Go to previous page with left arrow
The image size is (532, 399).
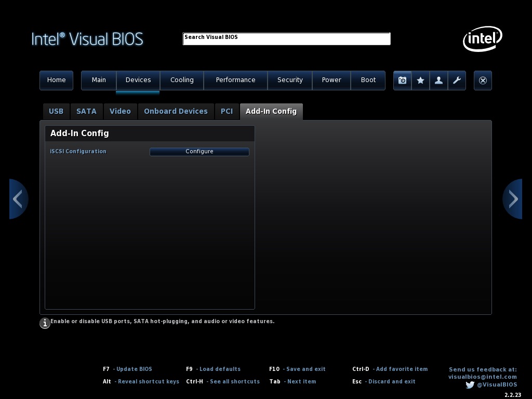[19, 199]
